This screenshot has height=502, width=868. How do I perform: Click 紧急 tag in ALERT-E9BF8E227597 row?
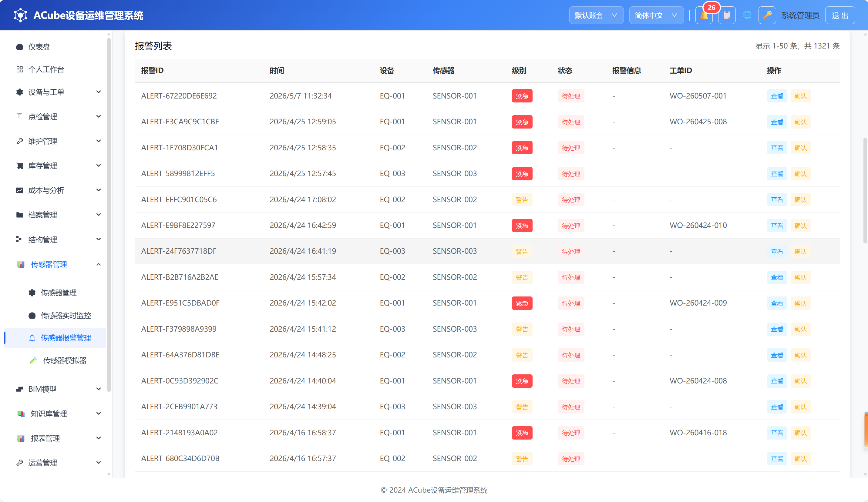click(x=522, y=226)
